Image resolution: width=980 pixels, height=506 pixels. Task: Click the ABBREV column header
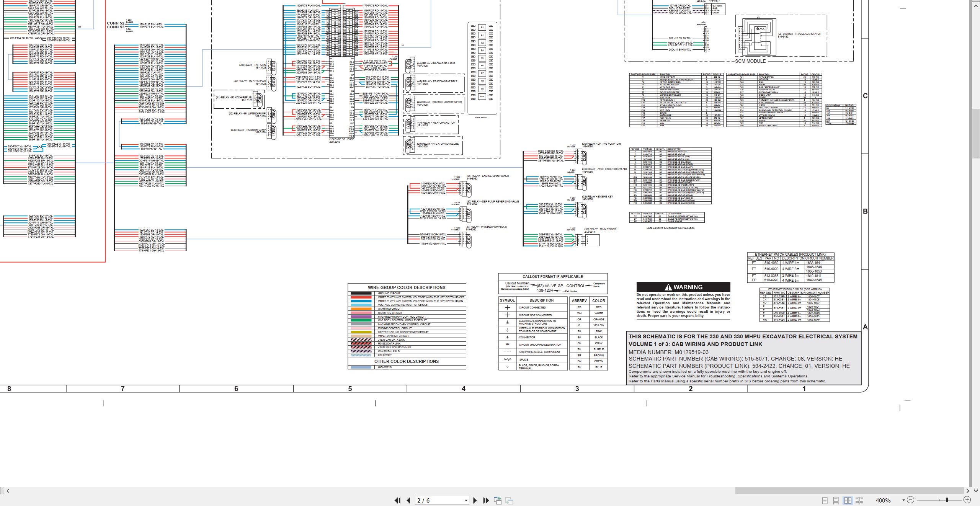(579, 301)
